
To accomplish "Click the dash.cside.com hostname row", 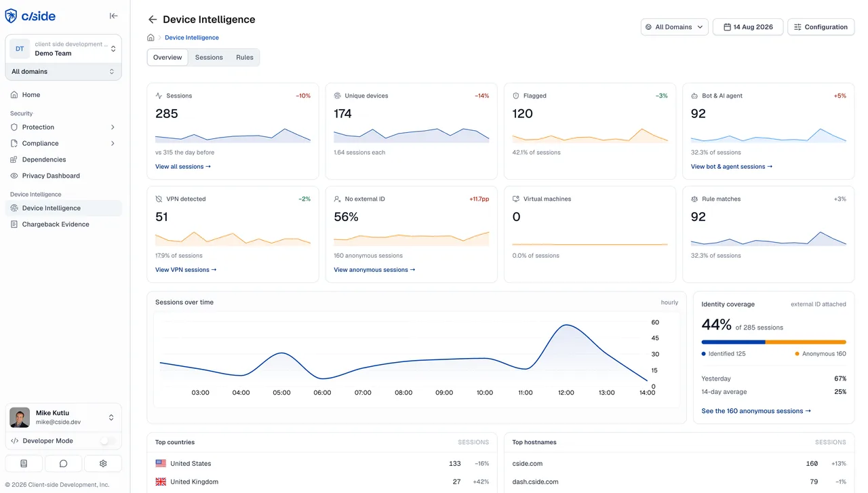I will pos(679,481).
